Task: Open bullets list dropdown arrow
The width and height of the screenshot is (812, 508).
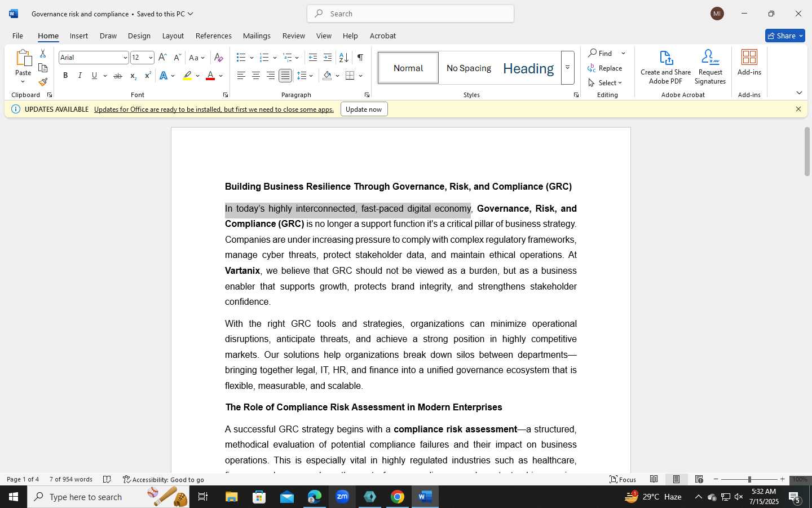Action: tap(251, 58)
